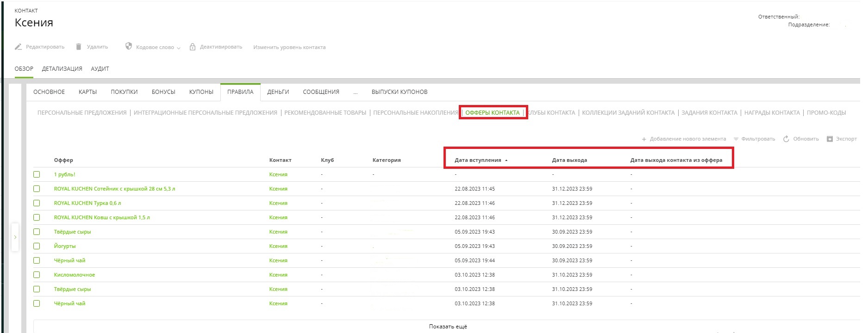The height and width of the screenshot is (333, 868).
Task: Click Показать ещё to load more rows
Action: (448, 327)
